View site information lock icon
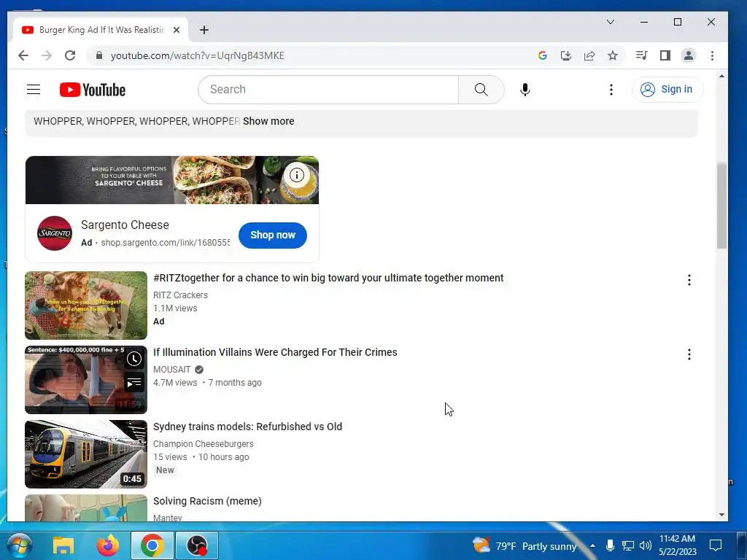The height and width of the screenshot is (560, 747). pos(98,55)
